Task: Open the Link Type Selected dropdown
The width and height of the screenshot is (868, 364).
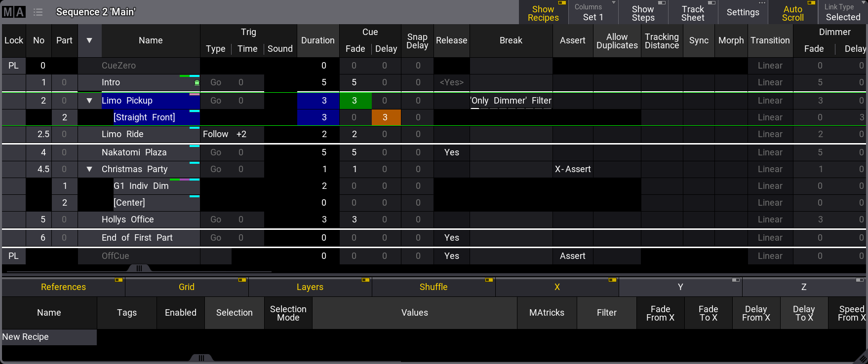Action: coord(842,13)
